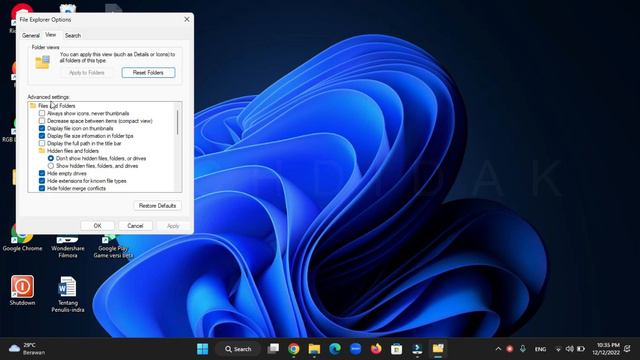The height and width of the screenshot is (360, 640).
Task: Click the red recording tray icon
Action: tap(509, 349)
